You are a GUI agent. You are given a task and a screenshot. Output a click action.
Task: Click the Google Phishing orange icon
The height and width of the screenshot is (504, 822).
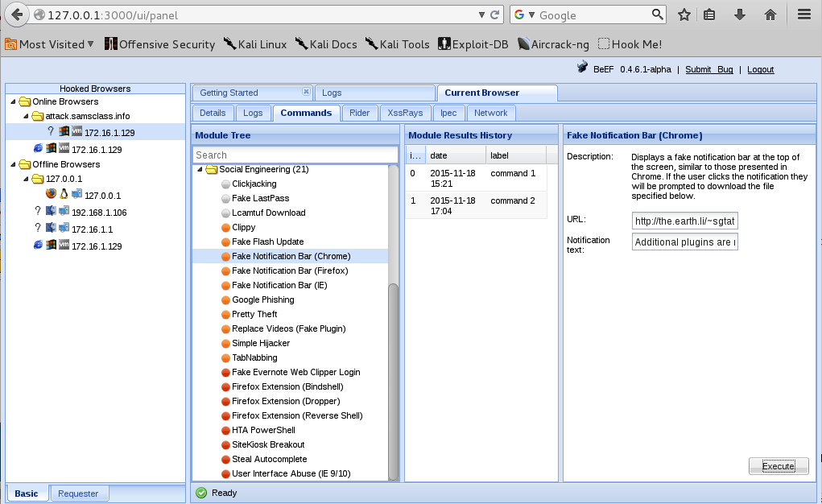point(225,300)
